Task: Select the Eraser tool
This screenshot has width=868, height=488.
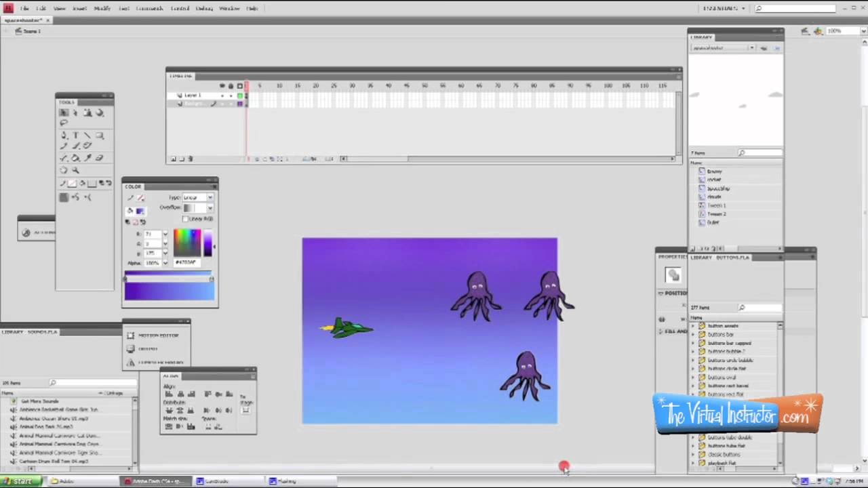Action: point(100,157)
